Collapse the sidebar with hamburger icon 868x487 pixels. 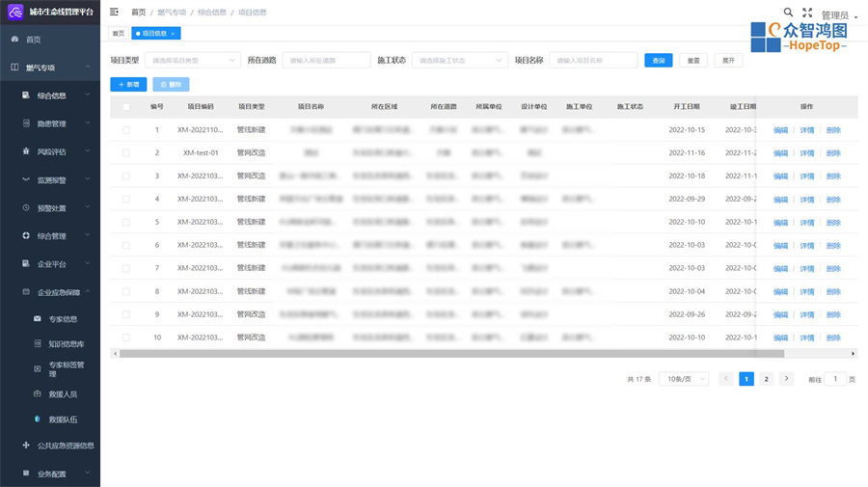tap(114, 12)
